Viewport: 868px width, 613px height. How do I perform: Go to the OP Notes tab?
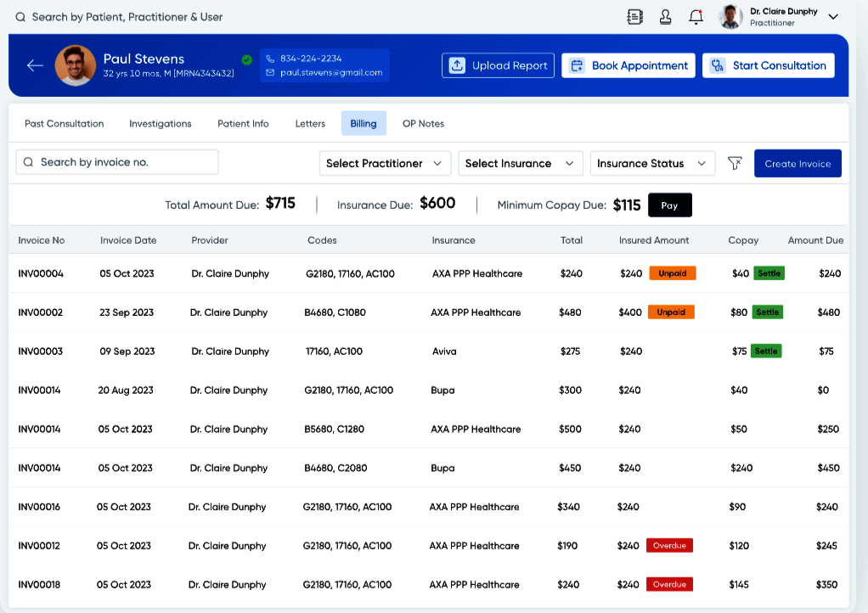(x=423, y=124)
